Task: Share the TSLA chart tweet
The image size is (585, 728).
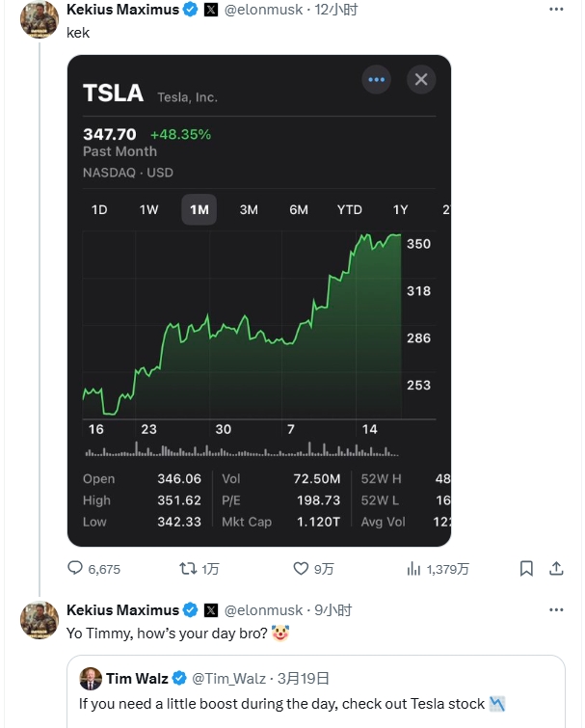Action: [x=556, y=569]
